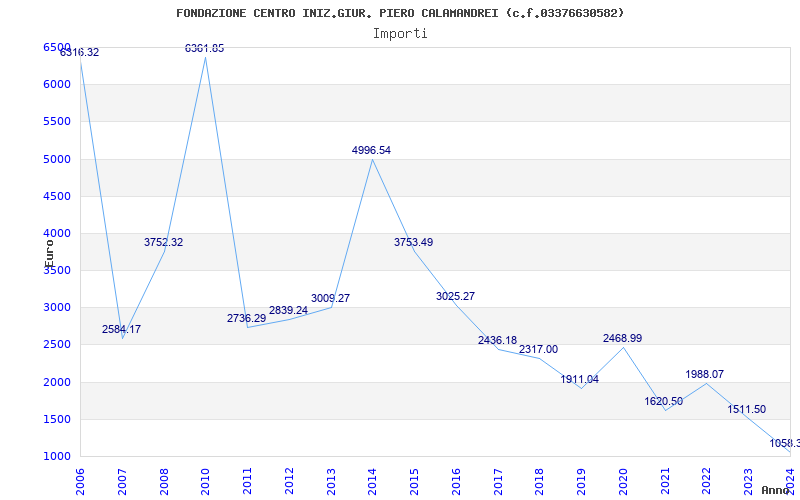The image size is (800, 500).
Task: Click the 2008 x-axis year label
Action: point(164,482)
